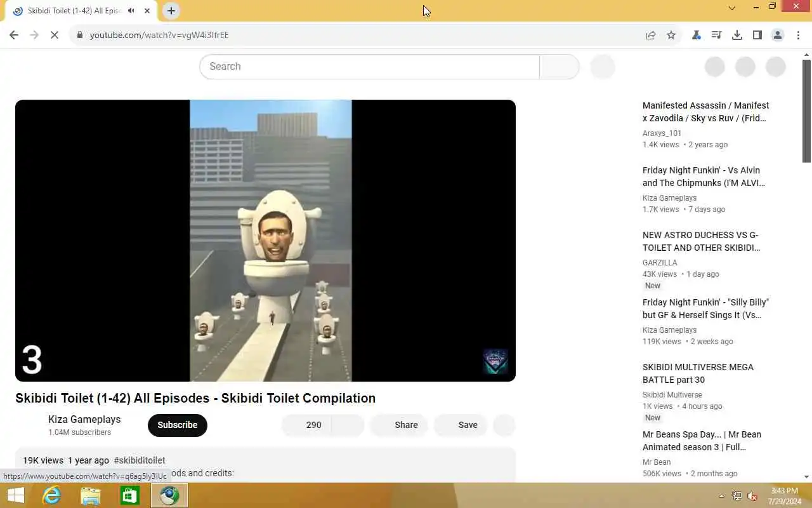812x508 pixels.
Task: View site info via the lock icon
Action: click(79, 35)
